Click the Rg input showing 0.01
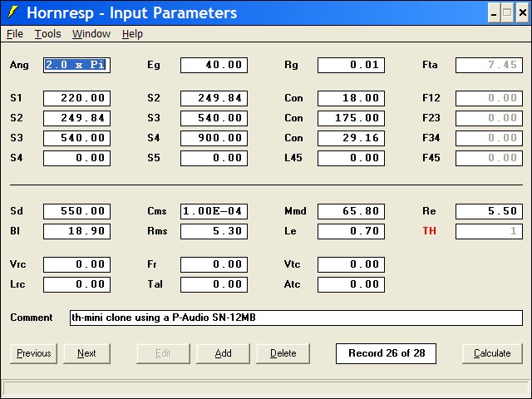Viewport: 532px width, 399px height. click(x=351, y=65)
